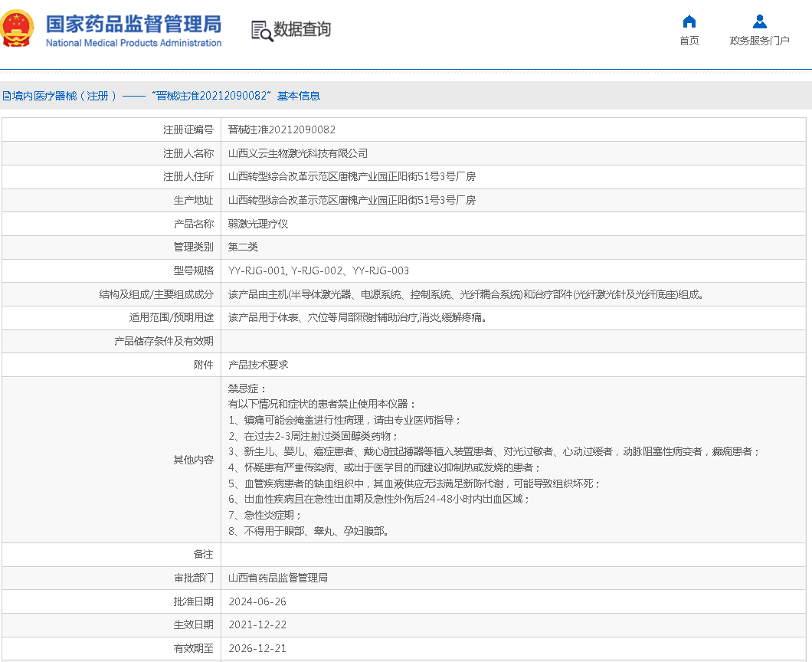Image resolution: width=812 pixels, height=662 pixels.
Task: Click the 国家药品监督管理局 site title
Action: [x=133, y=23]
